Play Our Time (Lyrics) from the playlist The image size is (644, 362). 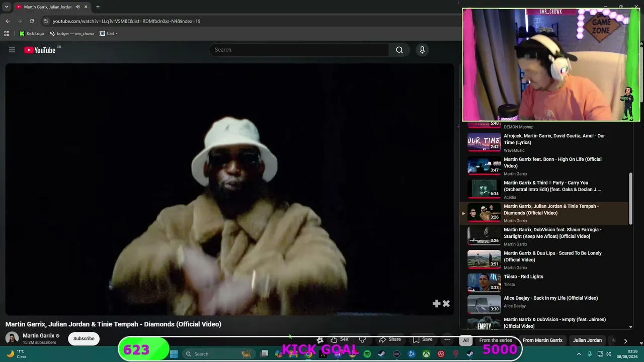click(x=547, y=142)
